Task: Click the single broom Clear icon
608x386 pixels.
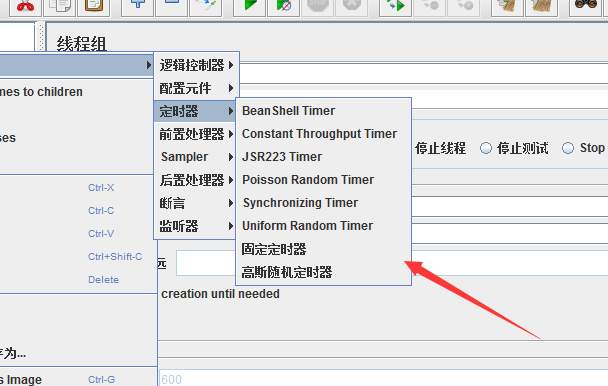Action: click(x=507, y=7)
